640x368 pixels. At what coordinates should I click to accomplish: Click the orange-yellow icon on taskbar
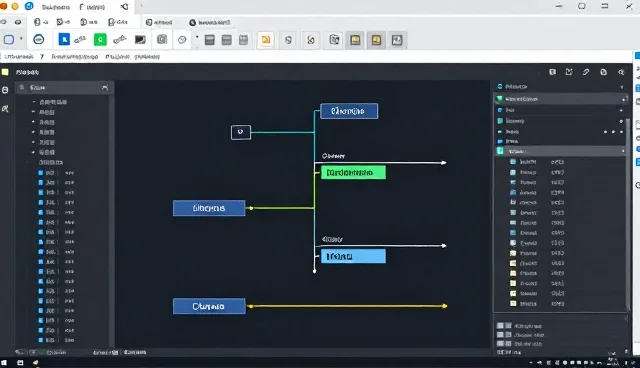pos(36,363)
